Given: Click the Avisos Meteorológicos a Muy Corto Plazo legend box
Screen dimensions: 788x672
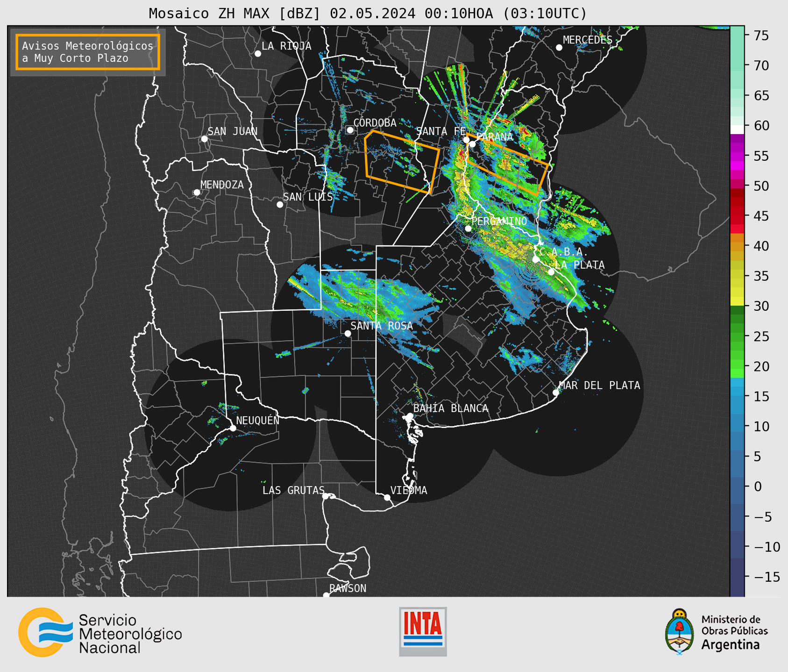Looking at the screenshot, I should [88, 52].
